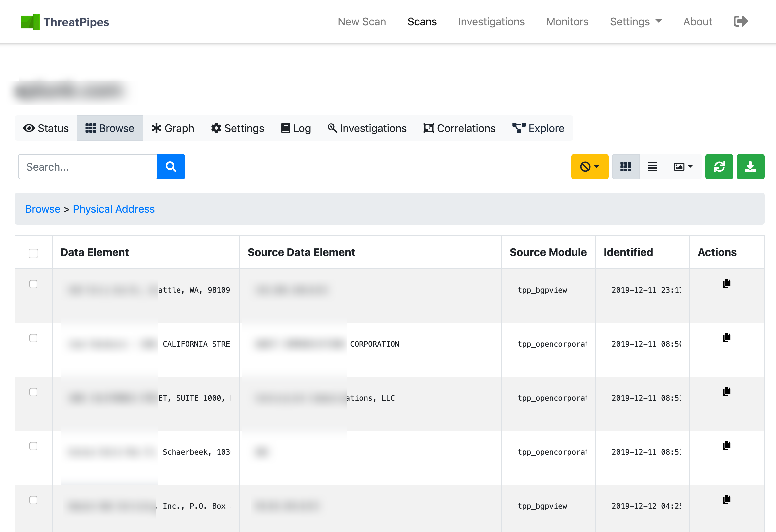
Task: Check the Seattle WA 98109 row checkbox
Action: [x=33, y=284]
